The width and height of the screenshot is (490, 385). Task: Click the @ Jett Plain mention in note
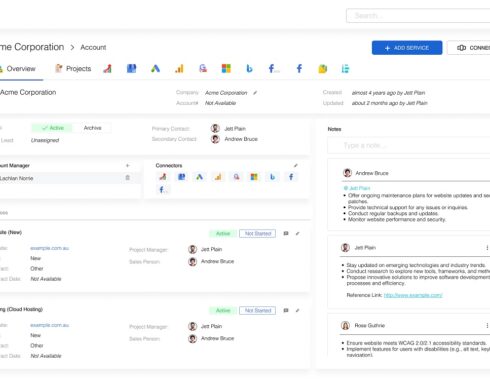pos(357,188)
